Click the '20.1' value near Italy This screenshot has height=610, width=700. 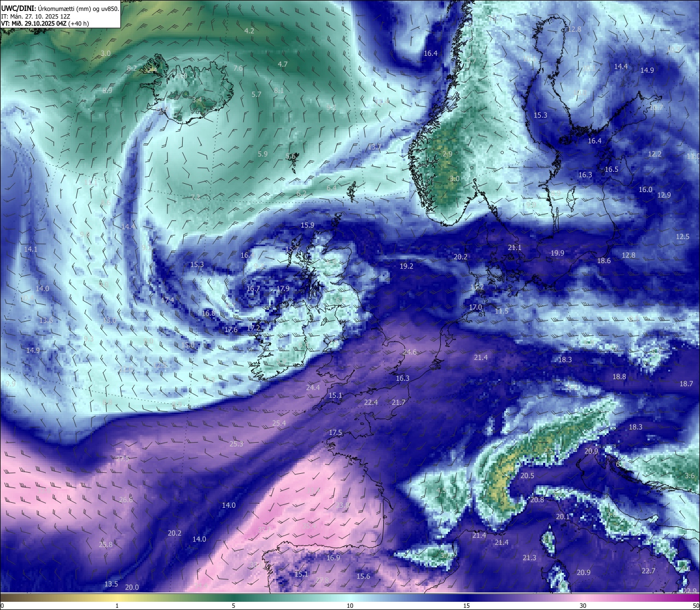[563, 517]
